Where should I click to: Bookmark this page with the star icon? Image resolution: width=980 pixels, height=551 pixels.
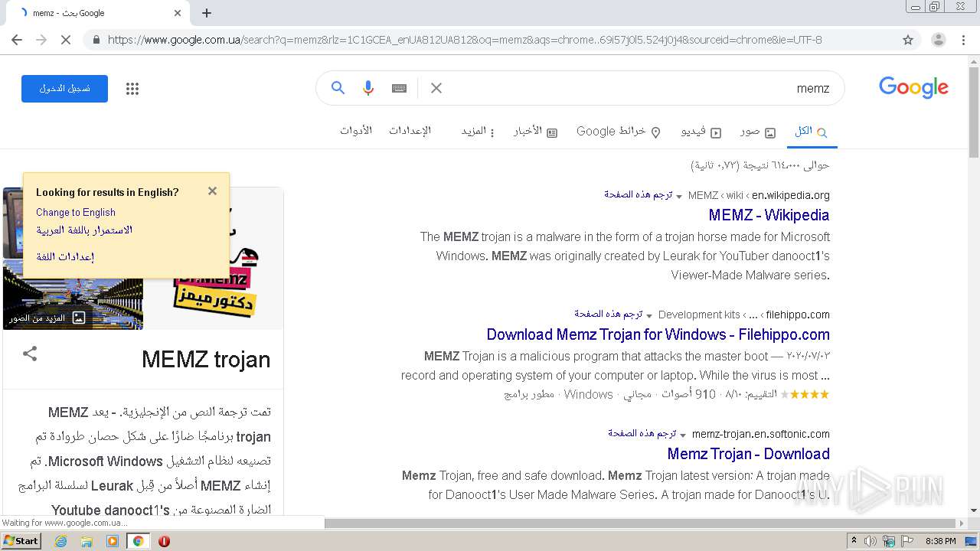click(908, 40)
